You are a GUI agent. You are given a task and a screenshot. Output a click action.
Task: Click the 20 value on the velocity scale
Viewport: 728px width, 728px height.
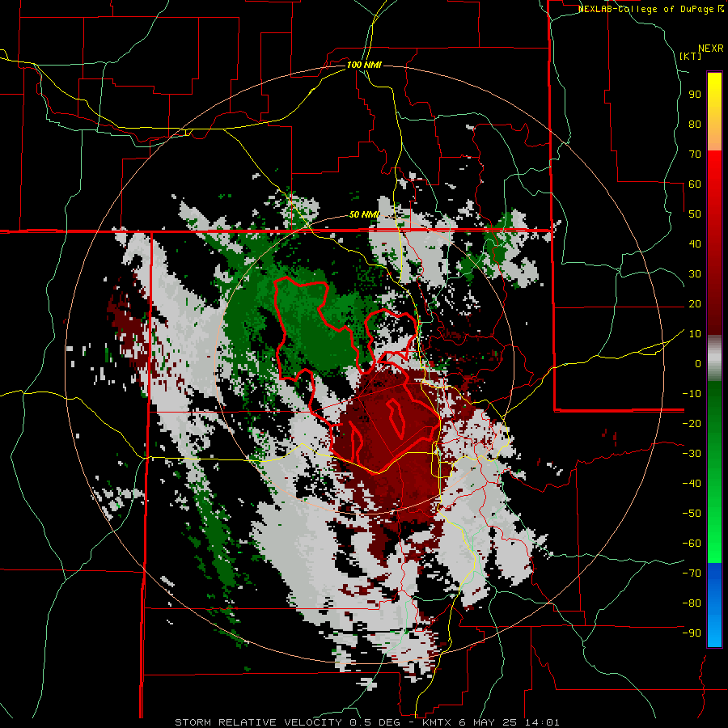coord(695,303)
